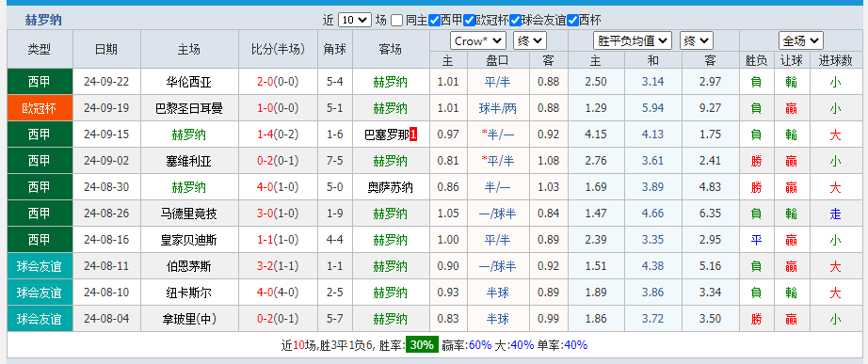
Task: Click the 西甲 type label for 24-09-22
Action: (x=40, y=81)
